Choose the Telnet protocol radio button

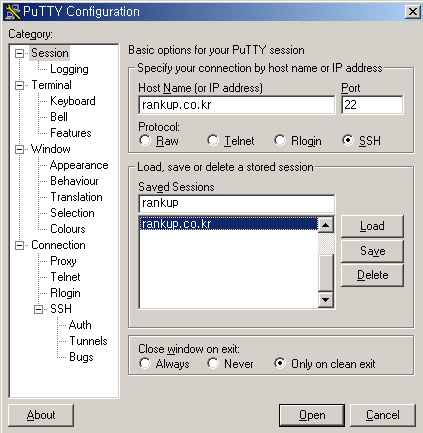pyautogui.click(x=213, y=140)
